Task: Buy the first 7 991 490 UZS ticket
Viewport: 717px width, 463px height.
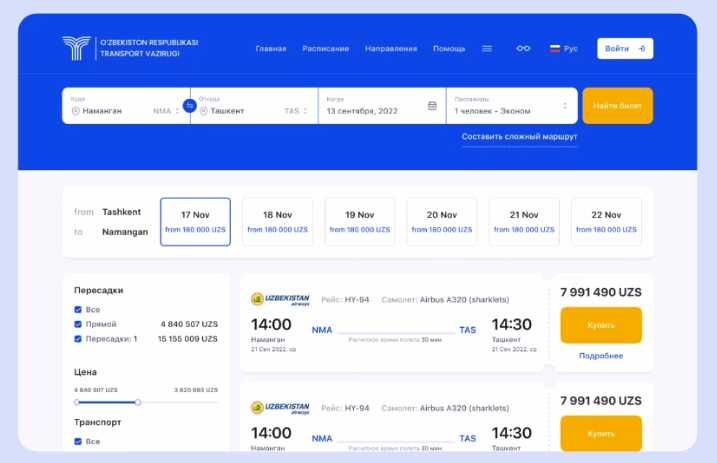Action: pyautogui.click(x=601, y=325)
